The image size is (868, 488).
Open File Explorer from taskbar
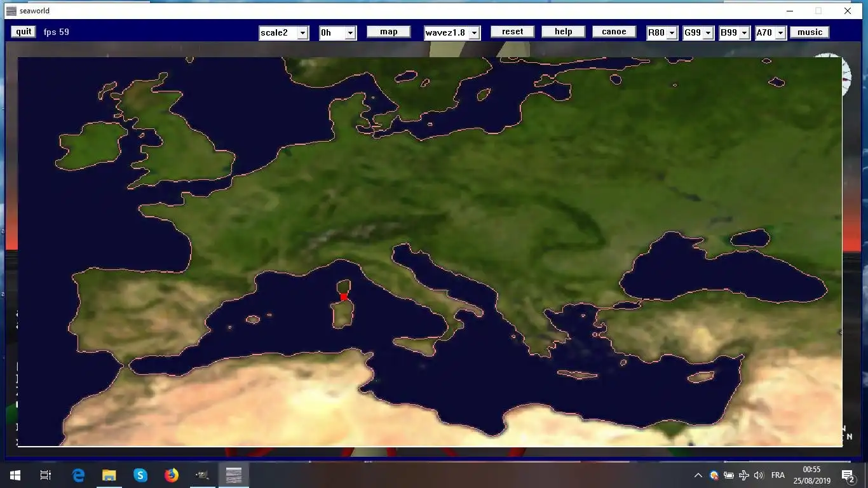tap(109, 475)
